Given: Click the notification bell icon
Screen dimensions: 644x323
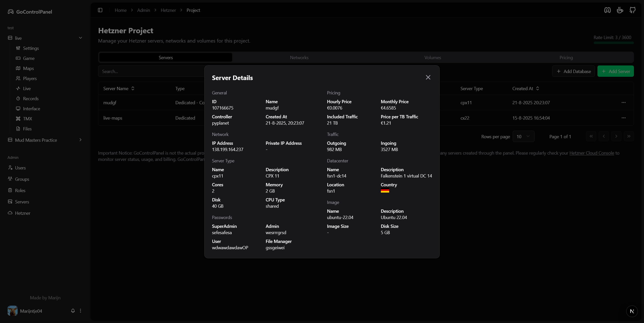Looking at the screenshot, I should (x=73, y=311).
